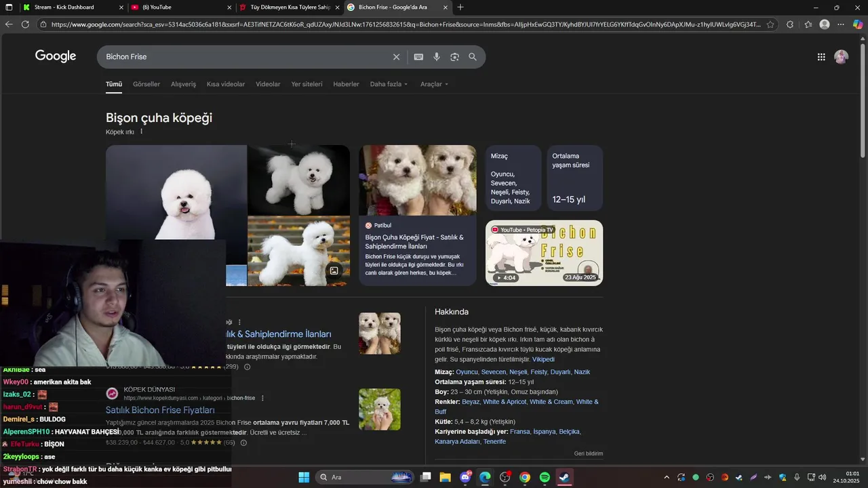Open the browser profile icon in toolbar
Screen dimensions: 868x488
pos(825,24)
